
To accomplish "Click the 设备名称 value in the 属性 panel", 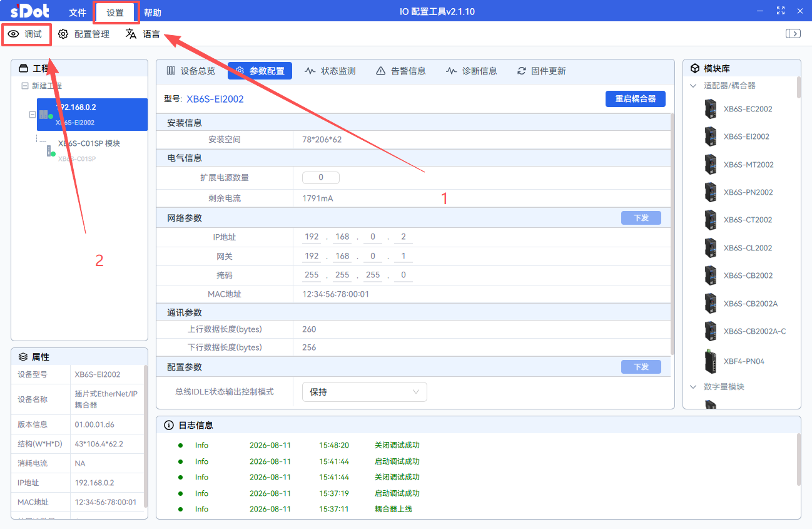I will [106, 399].
